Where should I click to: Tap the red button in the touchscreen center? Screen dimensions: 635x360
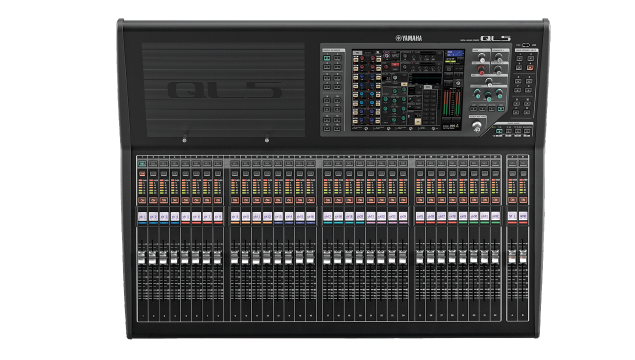(x=395, y=65)
